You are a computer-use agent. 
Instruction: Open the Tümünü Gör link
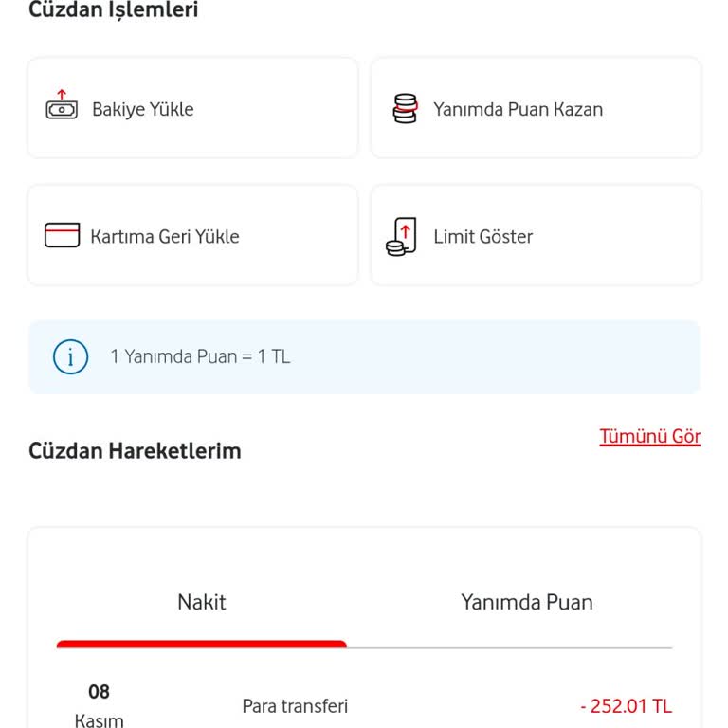coord(649,436)
